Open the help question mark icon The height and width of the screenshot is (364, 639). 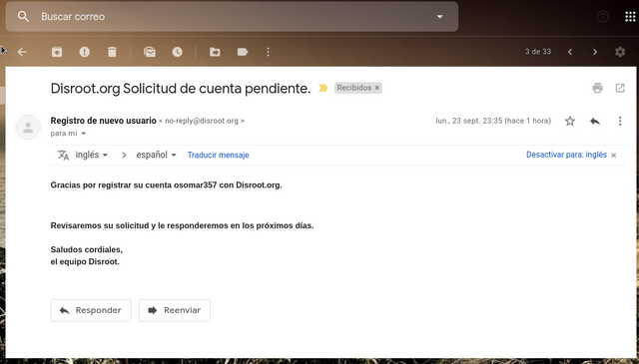click(x=603, y=17)
